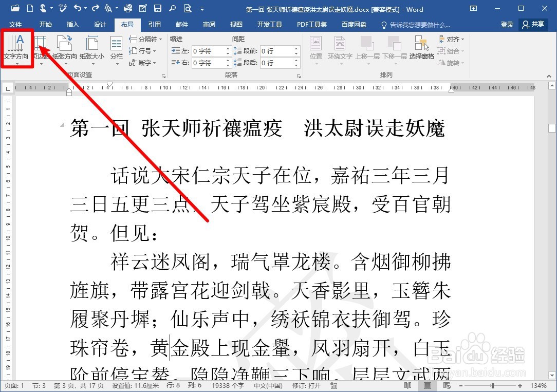
Task: Click the text styles icon in quick access
Action: pos(108,8)
